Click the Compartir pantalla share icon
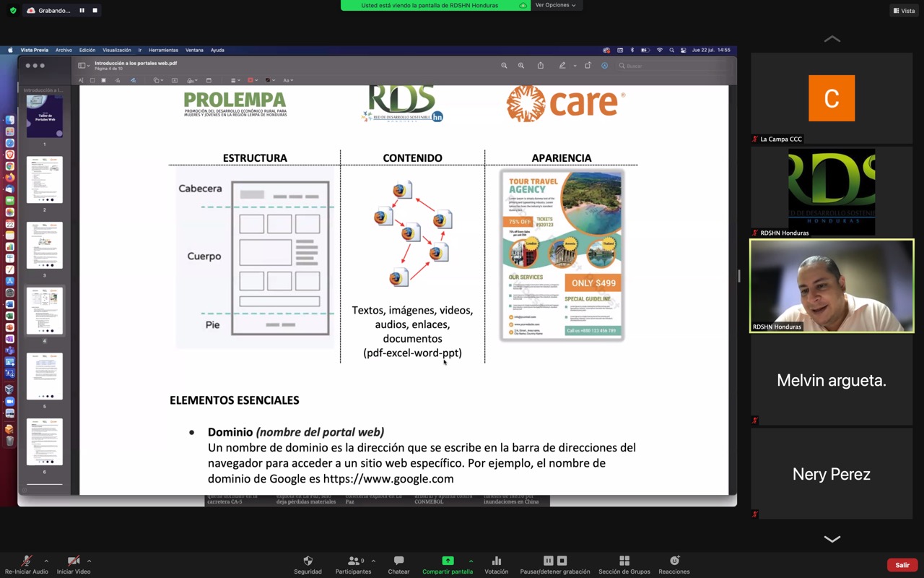Screen dimensions: 924x578 448,561
